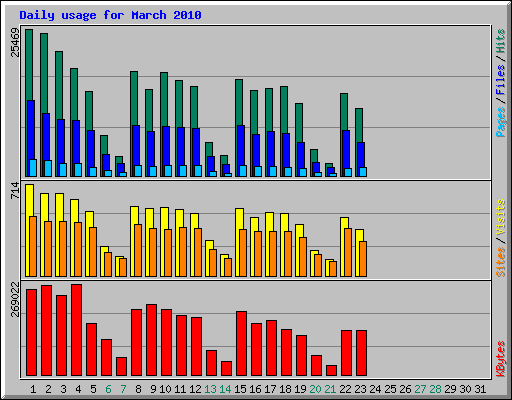The width and height of the screenshot is (512, 400).
Task: Click day 9 on the x-axis
Action: click(153, 389)
